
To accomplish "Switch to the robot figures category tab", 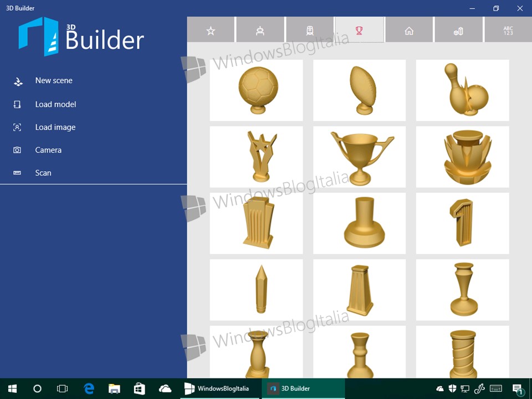I will [x=260, y=30].
